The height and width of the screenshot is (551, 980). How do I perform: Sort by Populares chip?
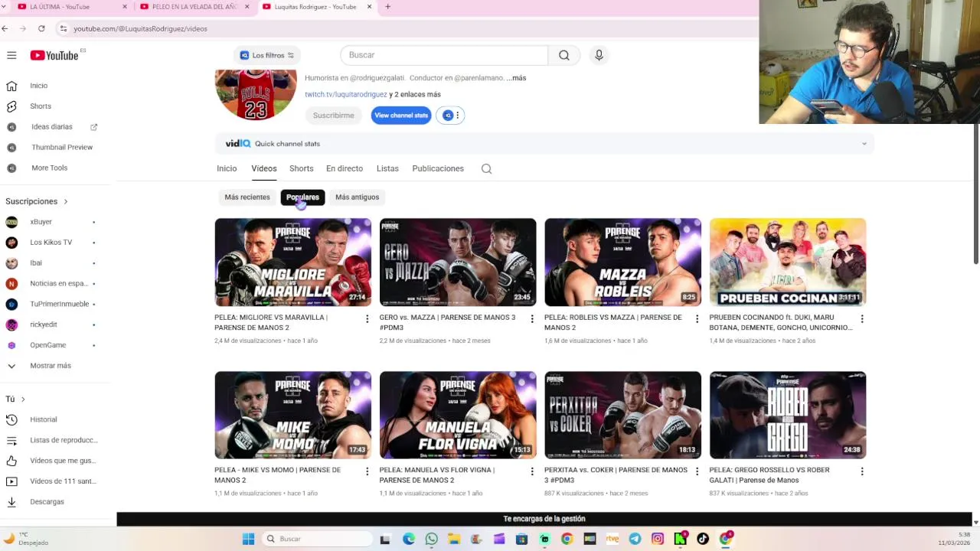[302, 197]
